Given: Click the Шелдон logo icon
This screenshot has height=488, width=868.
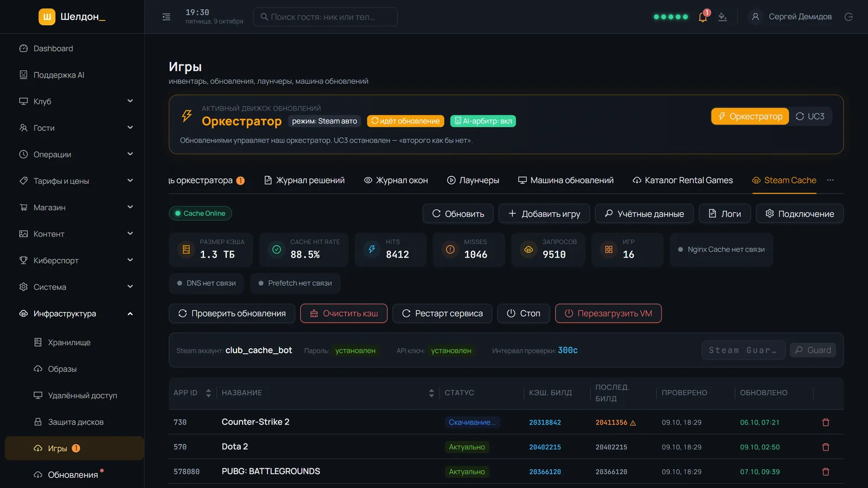Looking at the screenshot, I should pyautogui.click(x=47, y=17).
